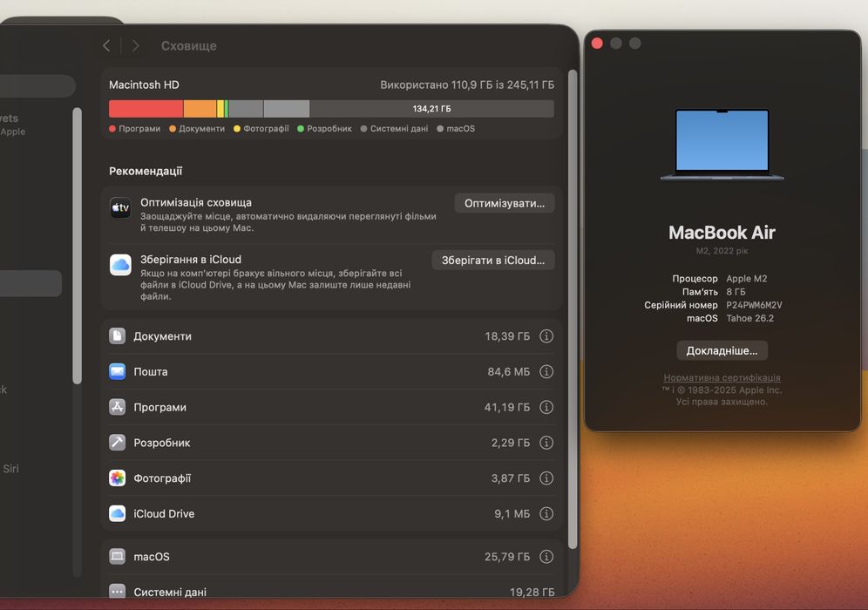Click the Розробник hammer icon
The image size is (868, 610).
(117, 443)
